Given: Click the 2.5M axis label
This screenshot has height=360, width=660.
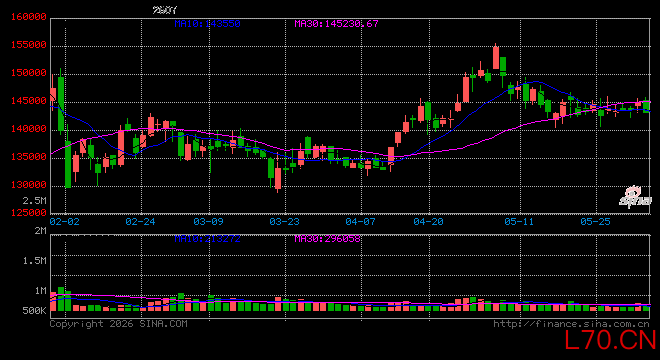Looking at the screenshot, I should click(35, 200).
